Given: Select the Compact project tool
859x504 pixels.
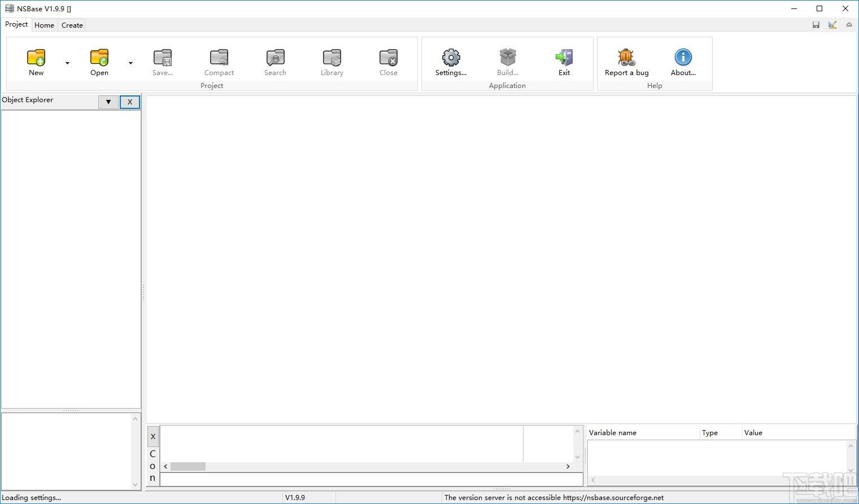Looking at the screenshot, I should pos(219,62).
